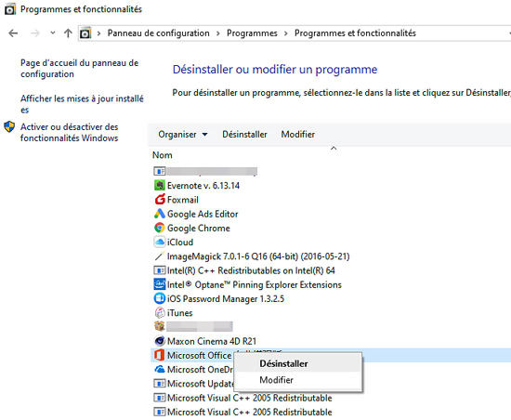Select Google Ads Editor entry

pyautogui.click(x=203, y=214)
